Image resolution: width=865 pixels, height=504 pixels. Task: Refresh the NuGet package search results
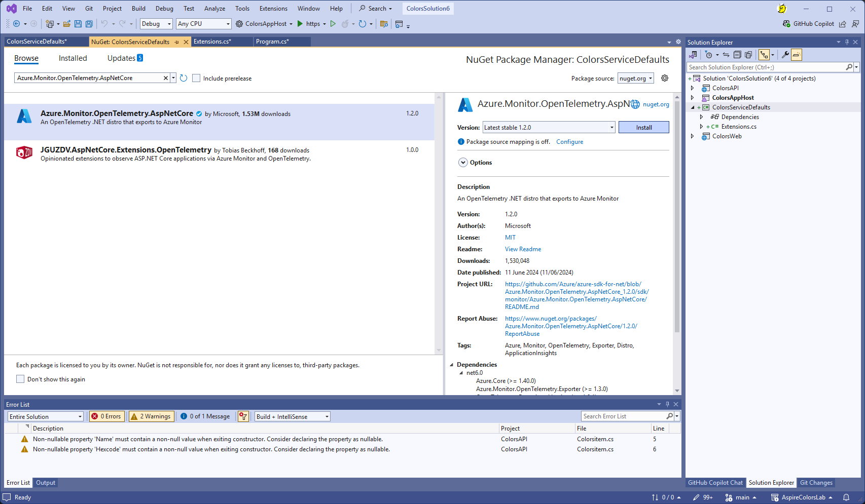point(184,78)
